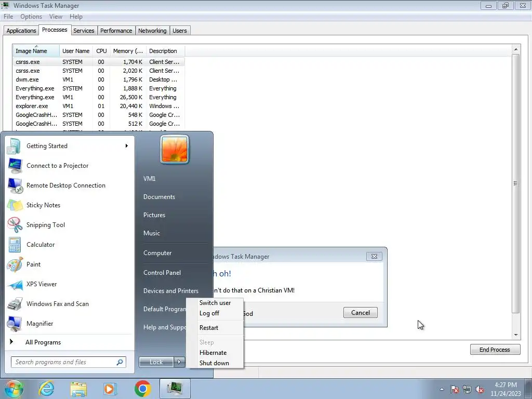The width and height of the screenshot is (532, 399).
Task: Open the XPS Viewer icon
Action: coord(15,284)
